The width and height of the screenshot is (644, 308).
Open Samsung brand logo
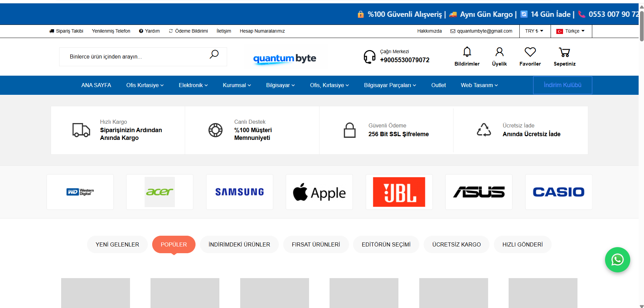(x=240, y=192)
